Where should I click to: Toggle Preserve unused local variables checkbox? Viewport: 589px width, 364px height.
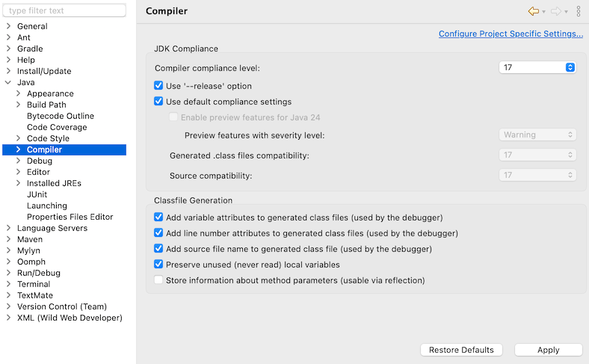(x=158, y=265)
